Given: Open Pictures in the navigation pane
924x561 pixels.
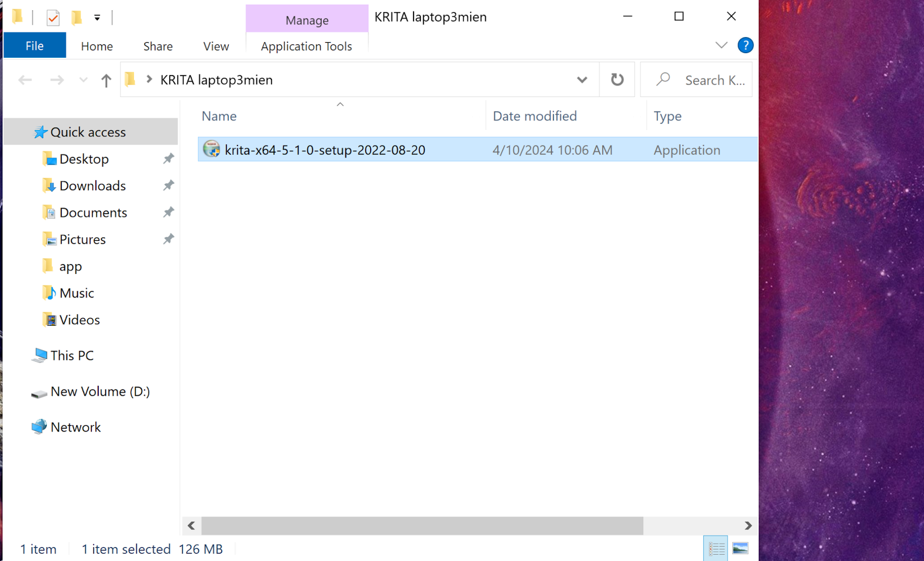Looking at the screenshot, I should (x=83, y=239).
